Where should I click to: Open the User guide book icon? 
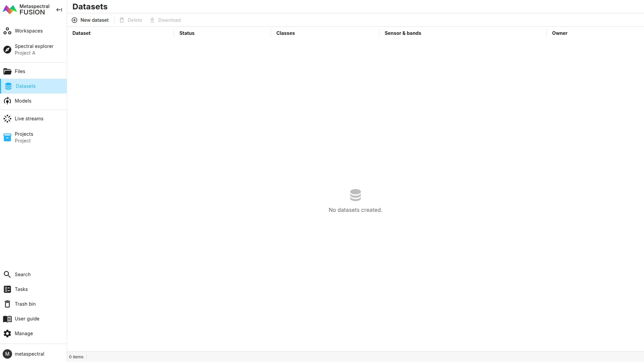coord(7,319)
